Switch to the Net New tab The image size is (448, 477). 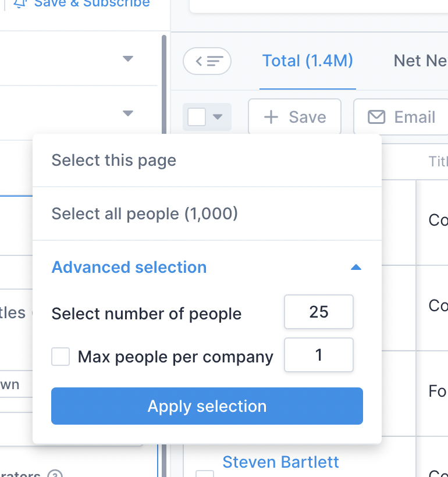(x=420, y=61)
